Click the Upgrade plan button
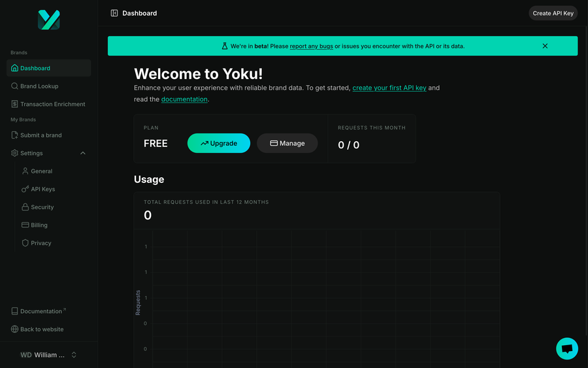 point(219,143)
